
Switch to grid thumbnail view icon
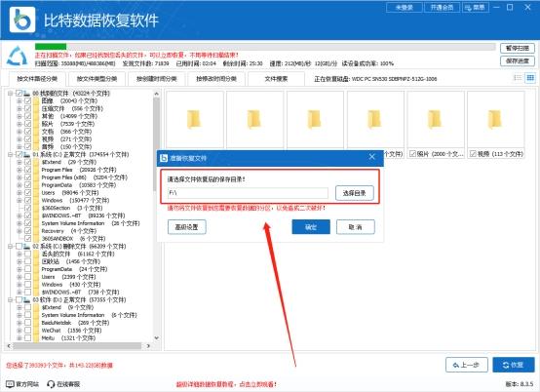(530, 78)
